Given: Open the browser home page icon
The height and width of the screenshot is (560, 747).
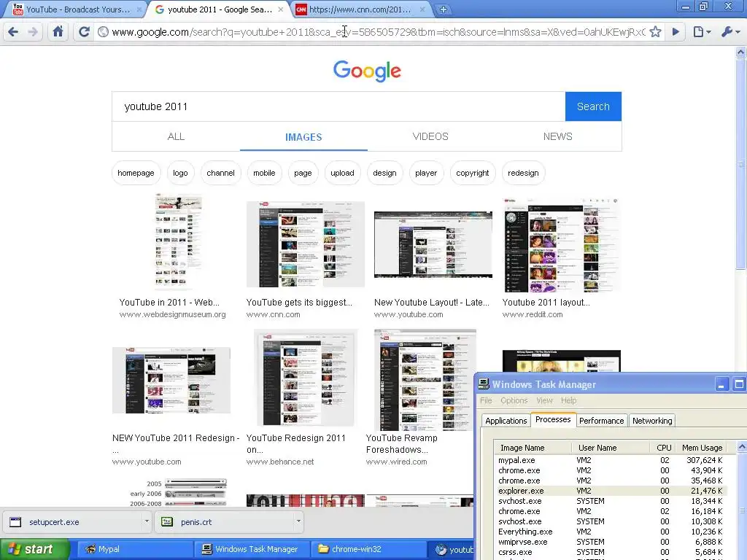Looking at the screenshot, I should (58, 32).
